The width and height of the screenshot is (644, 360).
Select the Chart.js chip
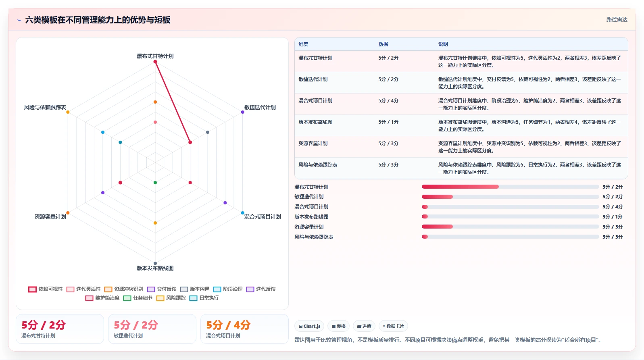(x=309, y=326)
